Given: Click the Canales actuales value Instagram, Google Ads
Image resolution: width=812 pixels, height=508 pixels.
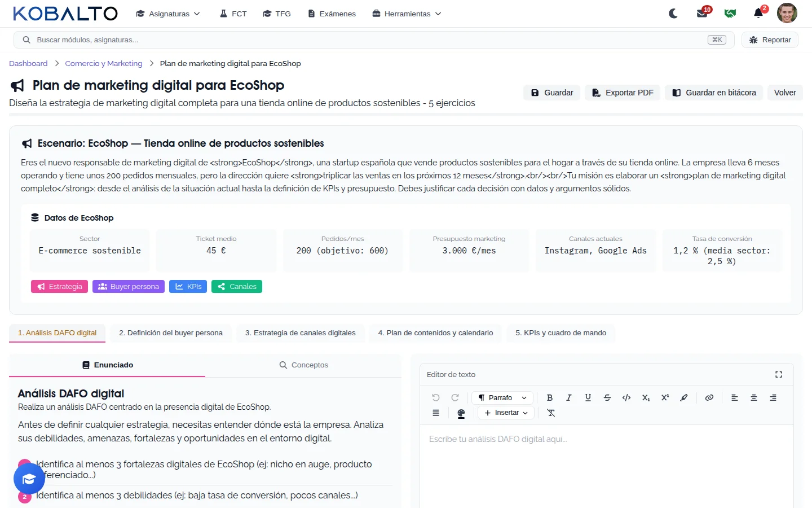Looking at the screenshot, I should click(595, 251).
